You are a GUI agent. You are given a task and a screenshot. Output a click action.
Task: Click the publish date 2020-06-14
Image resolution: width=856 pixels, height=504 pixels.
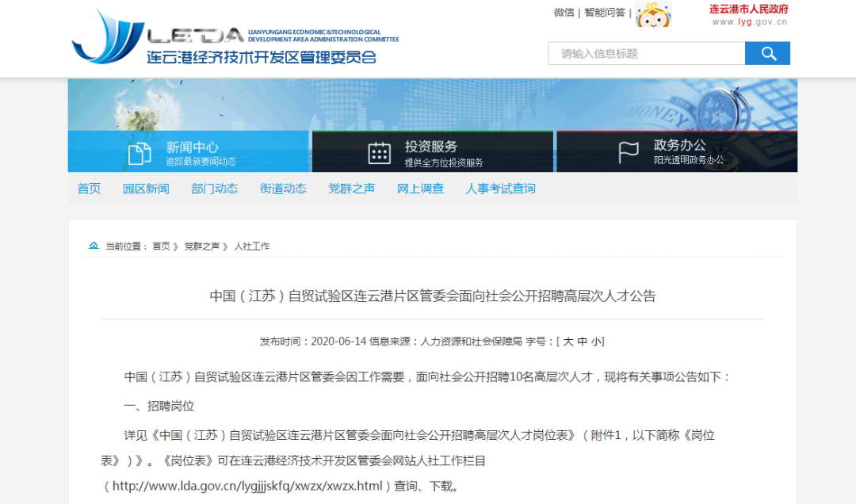coord(338,342)
